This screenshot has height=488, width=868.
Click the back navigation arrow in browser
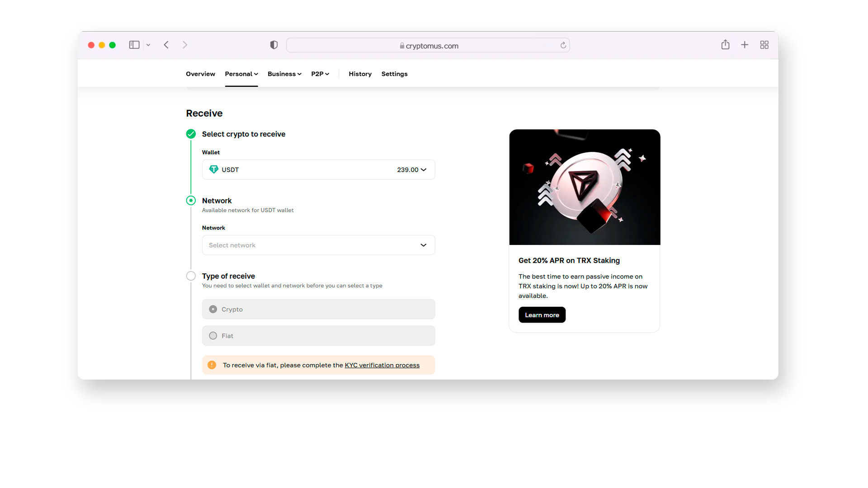[x=166, y=45]
